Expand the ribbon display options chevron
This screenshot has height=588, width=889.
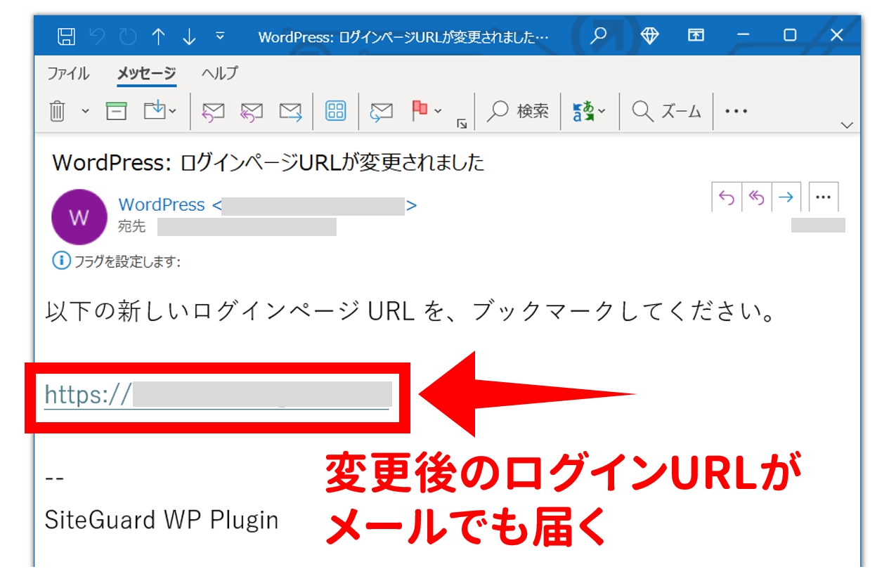[847, 125]
